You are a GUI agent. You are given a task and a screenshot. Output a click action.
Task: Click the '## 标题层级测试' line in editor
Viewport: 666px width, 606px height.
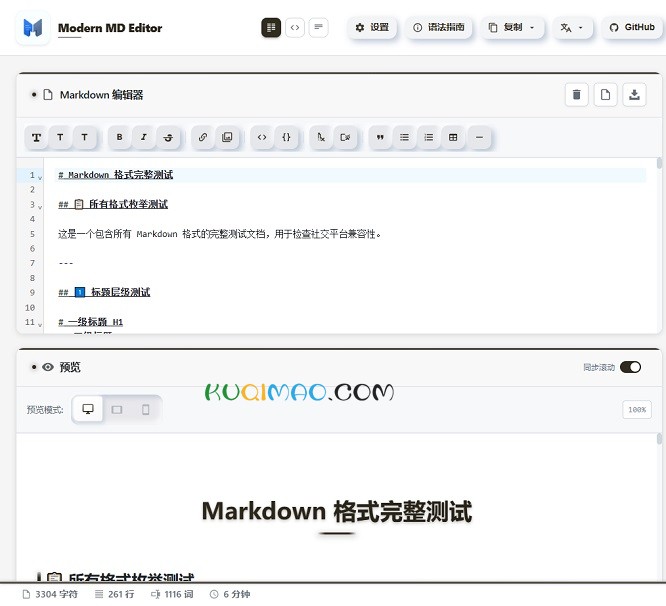click(104, 292)
